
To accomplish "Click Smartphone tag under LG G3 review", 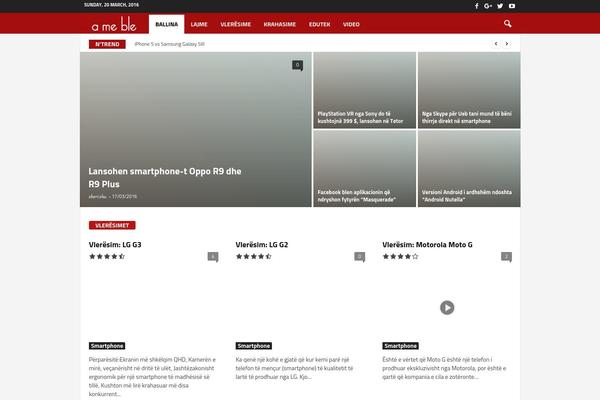I will point(107,346).
